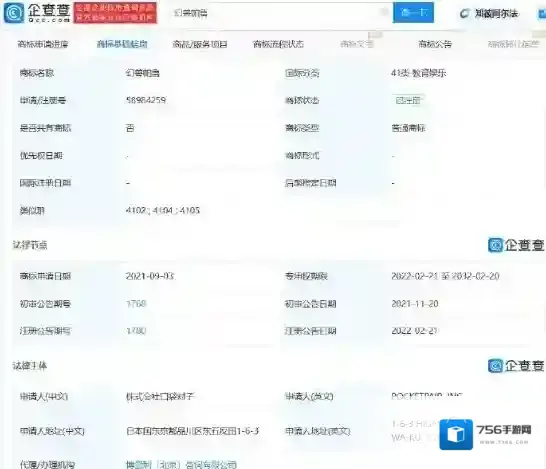Click the 国际分类 field label

coord(302,73)
